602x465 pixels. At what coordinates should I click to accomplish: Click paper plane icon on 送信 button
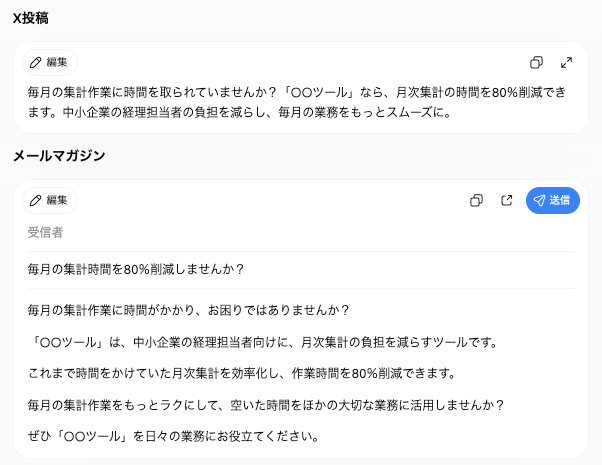point(539,200)
